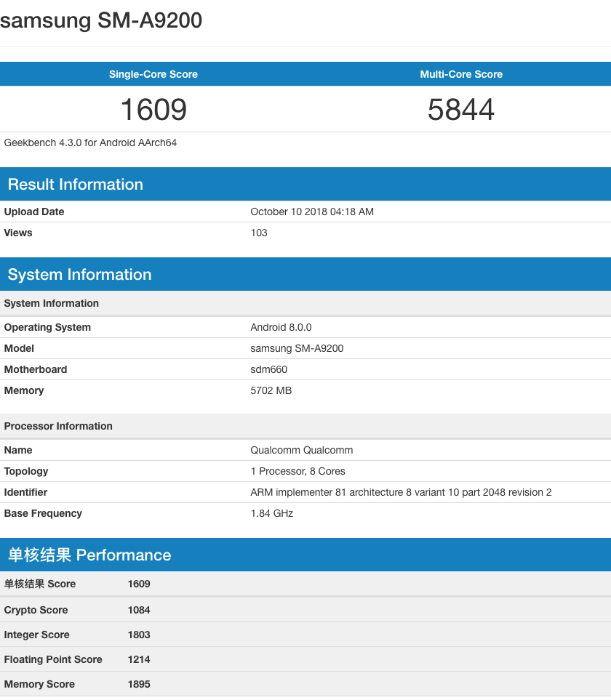Click the Android 8.0.0 operating system value

click(x=281, y=327)
